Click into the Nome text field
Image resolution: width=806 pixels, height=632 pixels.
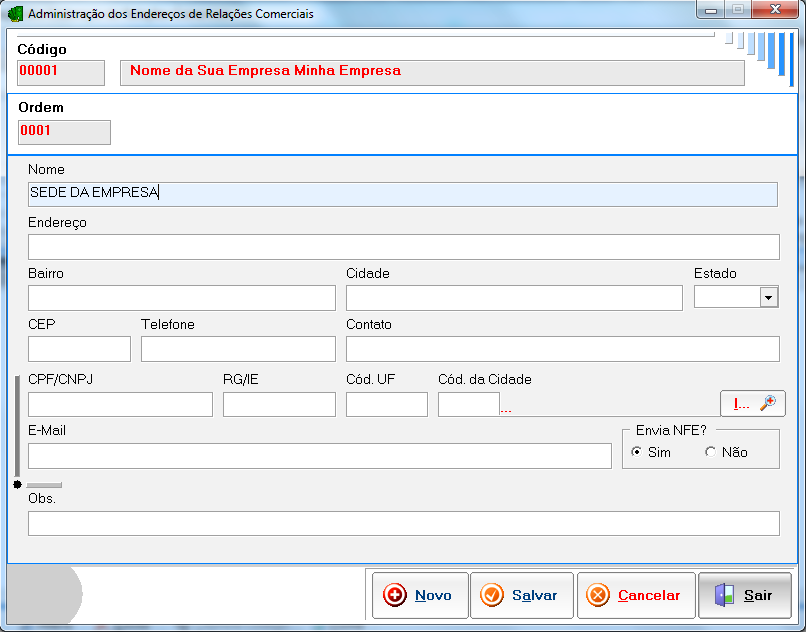click(x=402, y=193)
